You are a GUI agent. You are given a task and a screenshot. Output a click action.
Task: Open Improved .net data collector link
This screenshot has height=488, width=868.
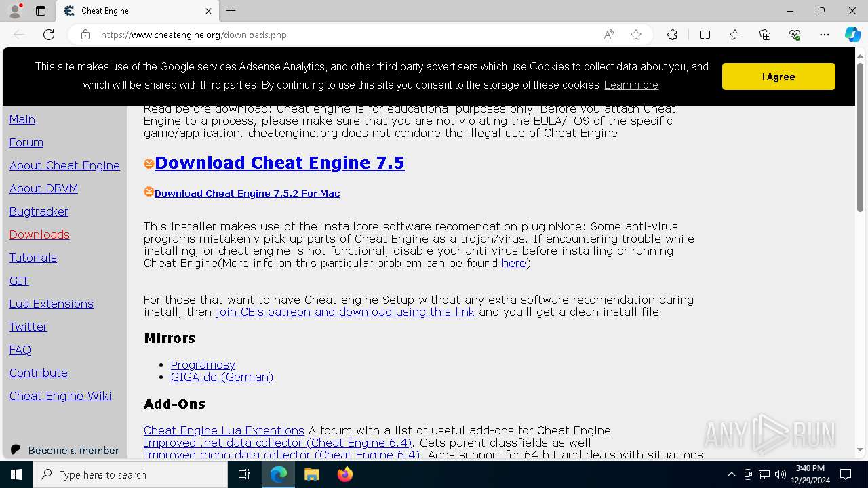(x=278, y=443)
